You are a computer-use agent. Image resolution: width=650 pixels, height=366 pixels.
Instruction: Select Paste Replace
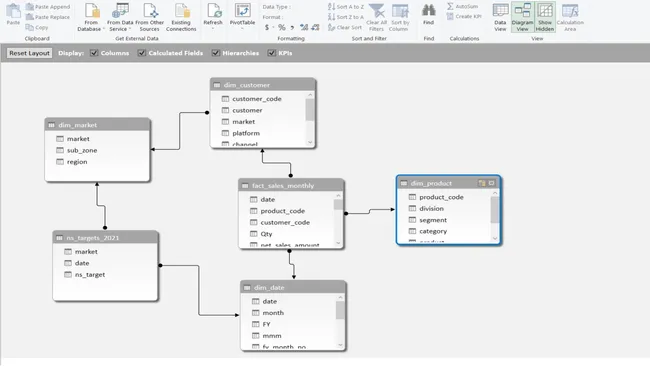48,17
